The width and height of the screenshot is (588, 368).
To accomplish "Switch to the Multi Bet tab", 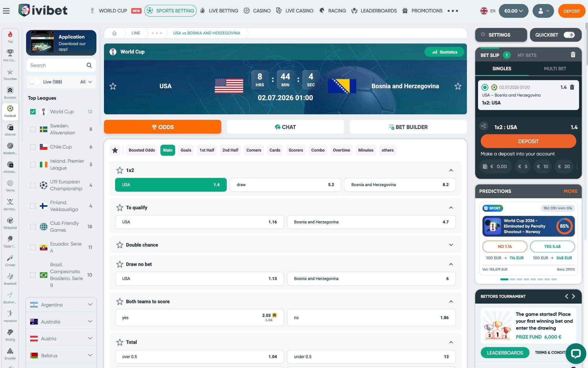I will [555, 68].
